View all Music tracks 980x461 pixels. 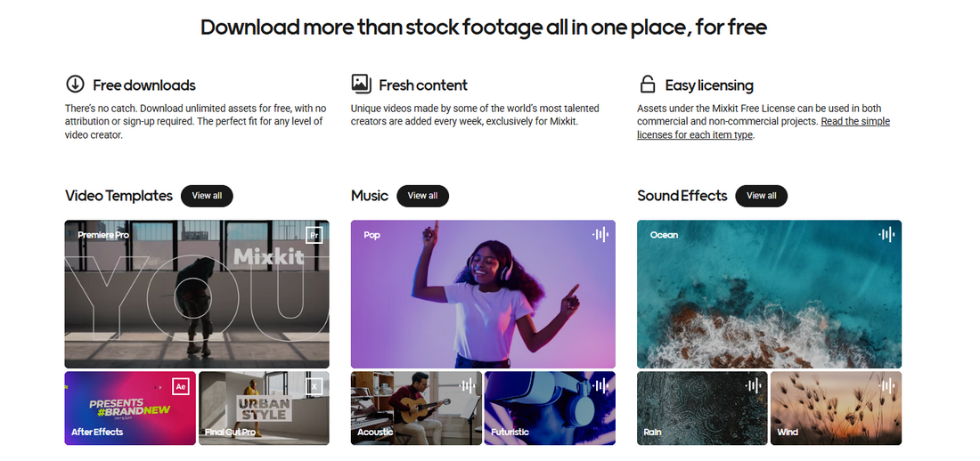coord(422,196)
